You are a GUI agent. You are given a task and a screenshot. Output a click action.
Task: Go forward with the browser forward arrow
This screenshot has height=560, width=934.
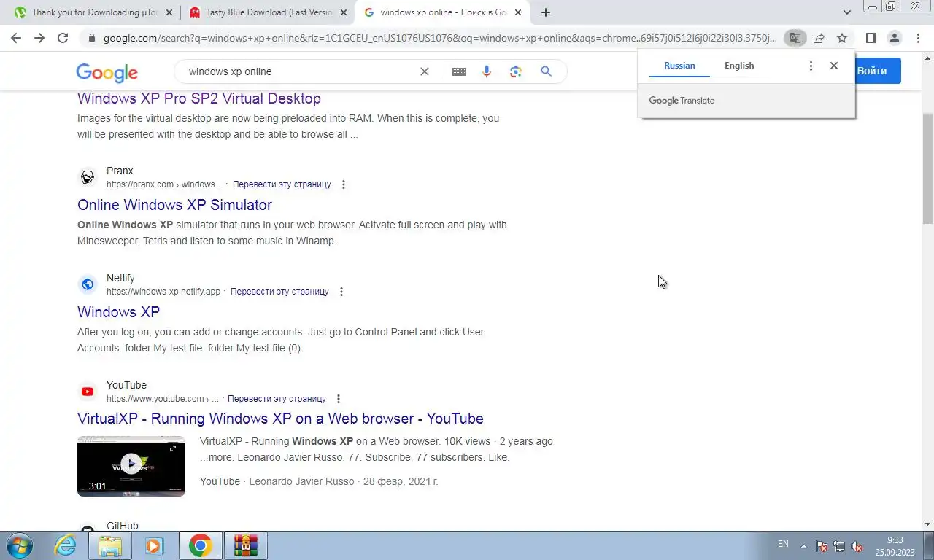39,38
